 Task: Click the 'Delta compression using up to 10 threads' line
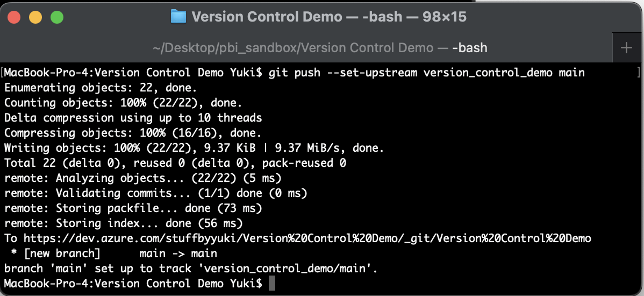click(133, 117)
